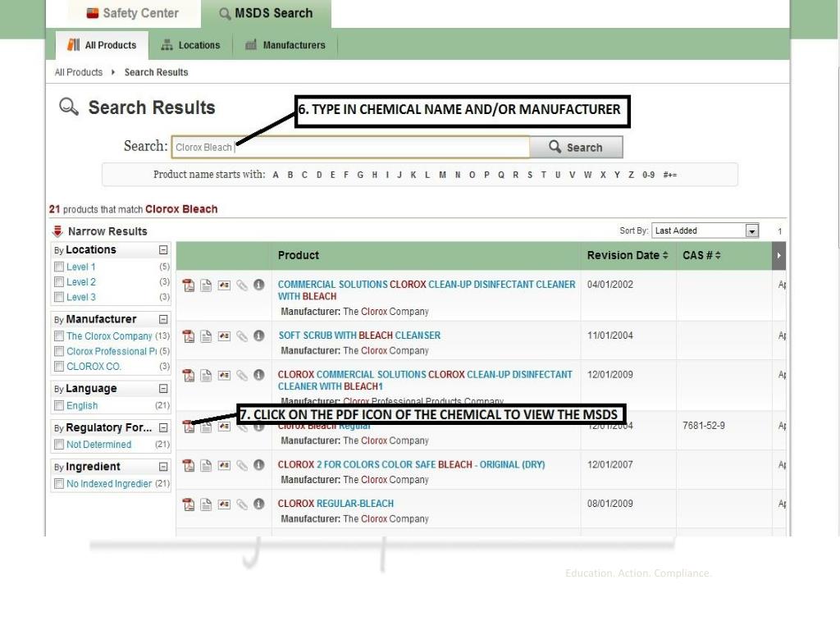840x630 pixels.
Task: Show info for Commercial Solutions Clorox Clean-Up
Action: (258, 285)
